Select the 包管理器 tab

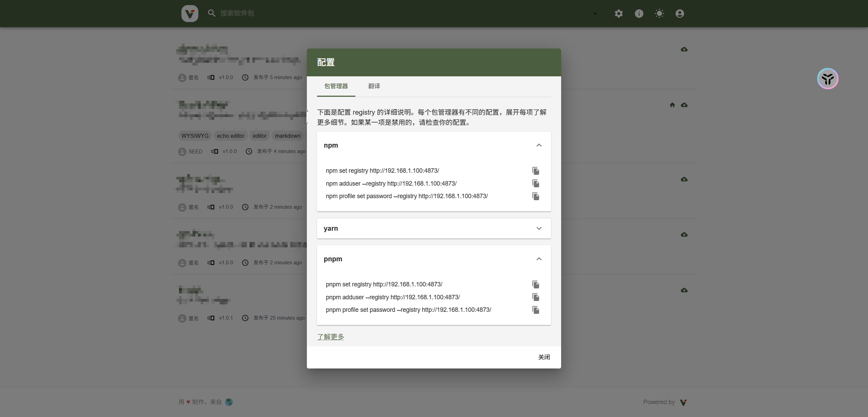(x=336, y=86)
